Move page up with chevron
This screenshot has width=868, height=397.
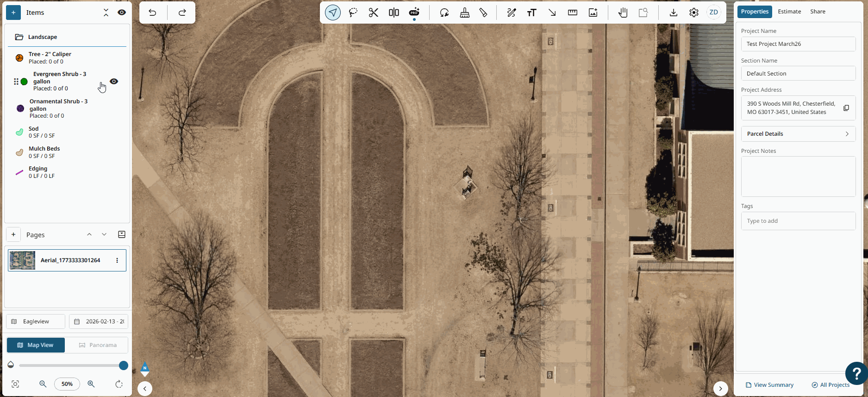point(89,234)
